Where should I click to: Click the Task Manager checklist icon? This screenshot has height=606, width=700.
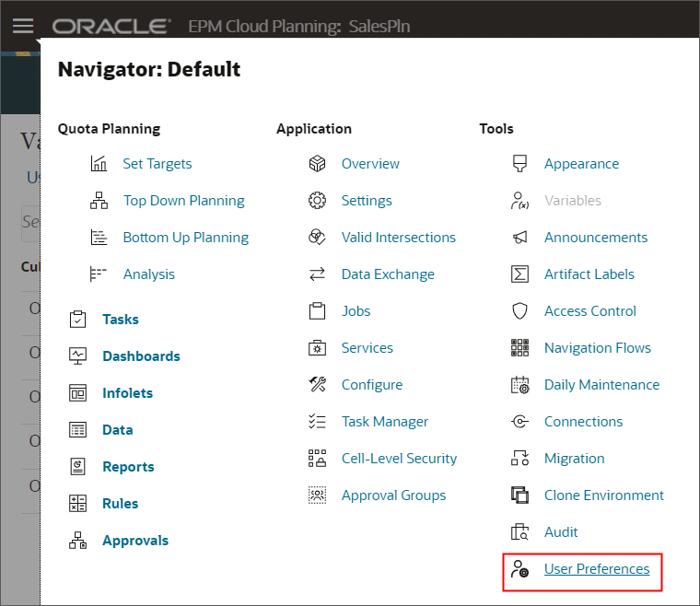[x=318, y=422]
